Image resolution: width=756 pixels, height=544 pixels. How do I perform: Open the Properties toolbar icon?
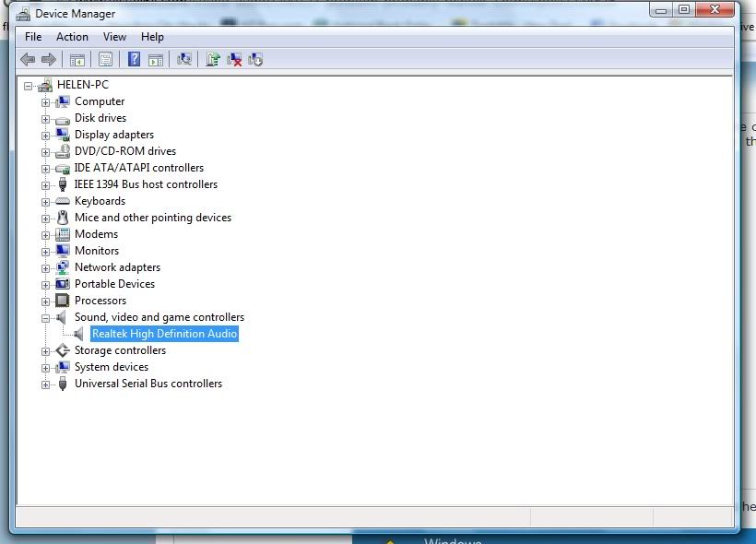coord(105,60)
